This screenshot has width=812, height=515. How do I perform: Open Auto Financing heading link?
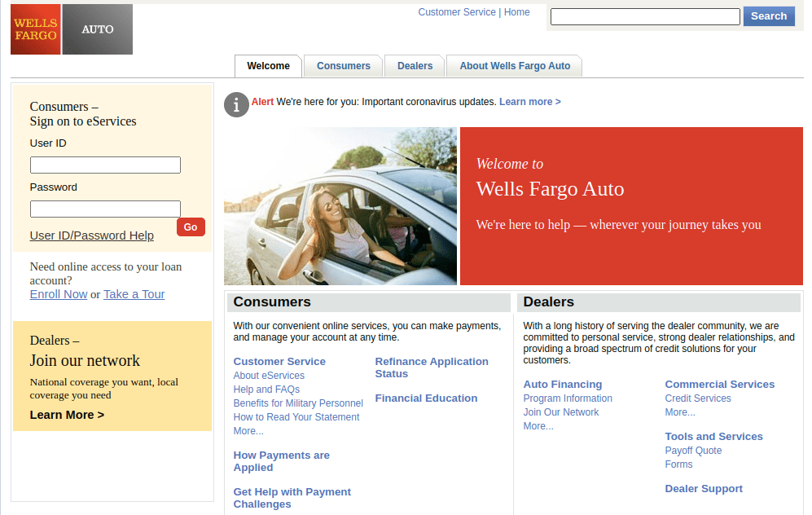coord(563,385)
